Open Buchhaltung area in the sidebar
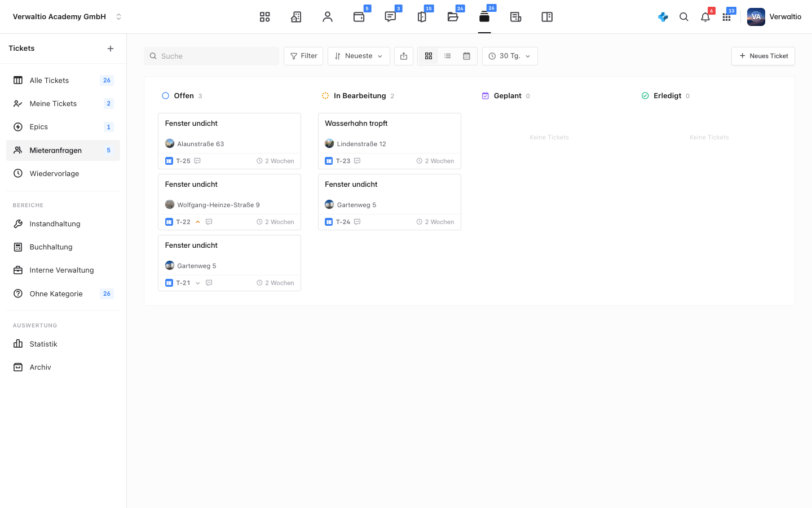Screen dimensions: 812x508 (x=63, y=247)
